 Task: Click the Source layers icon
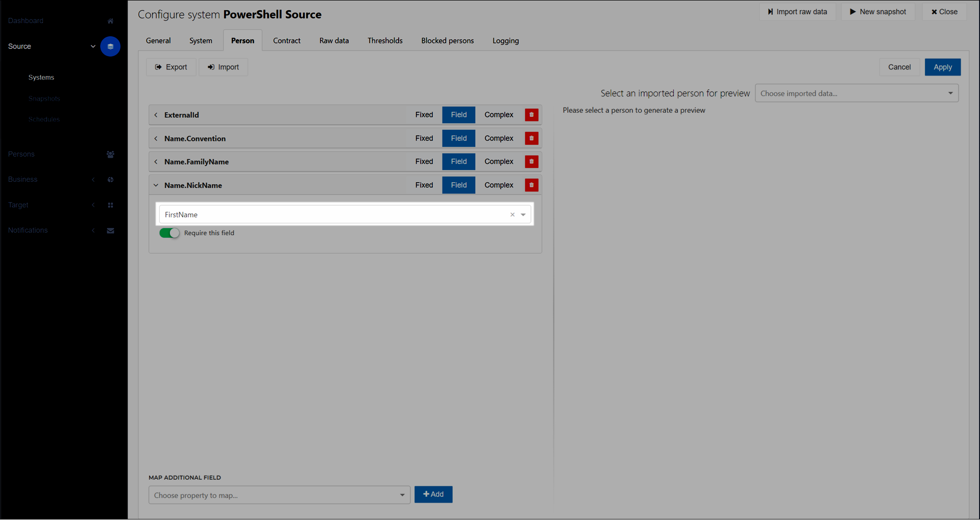click(110, 46)
